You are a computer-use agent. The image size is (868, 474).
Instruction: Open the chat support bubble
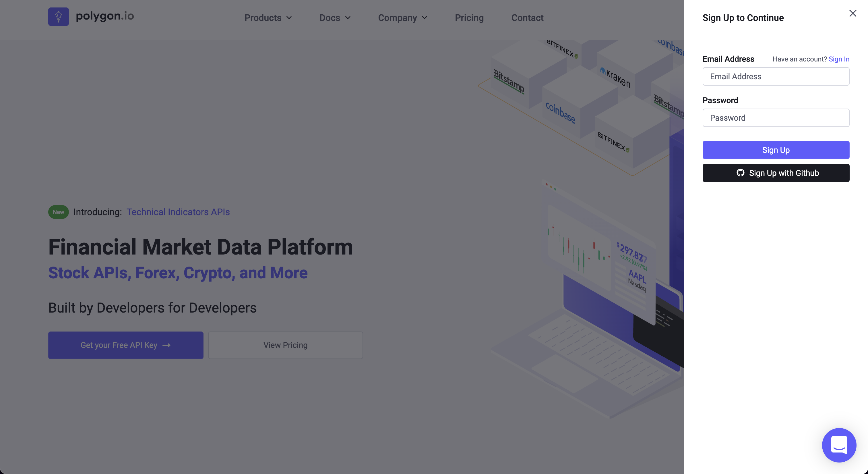pyautogui.click(x=839, y=445)
